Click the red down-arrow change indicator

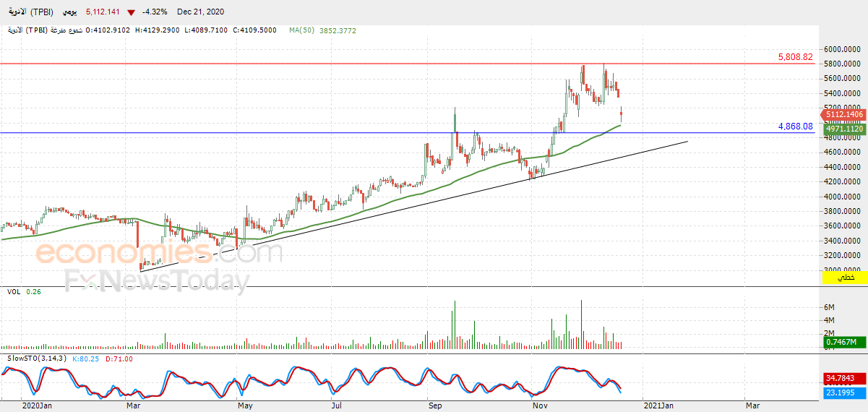[130, 13]
